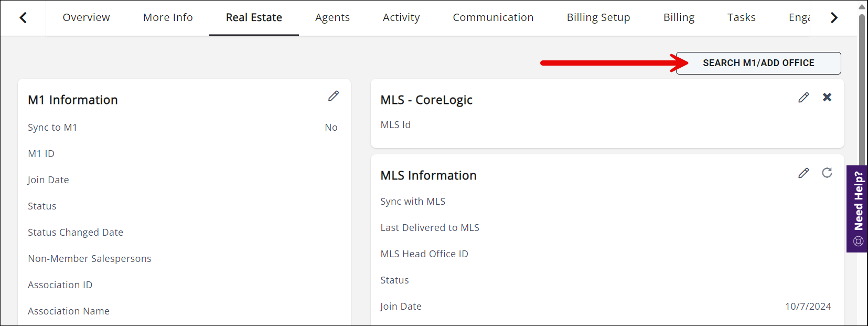Open the More Info tab
Screen dimensions: 868x326
point(168,17)
